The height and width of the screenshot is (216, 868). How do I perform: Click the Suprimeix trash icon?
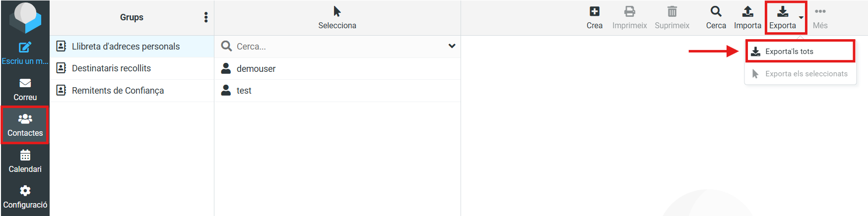(x=672, y=11)
